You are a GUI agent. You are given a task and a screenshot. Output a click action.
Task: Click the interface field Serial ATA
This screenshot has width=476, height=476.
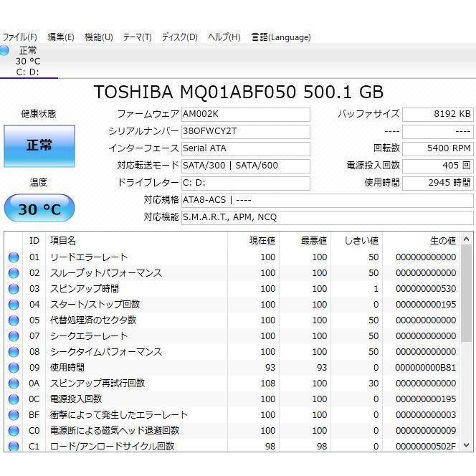[x=246, y=149]
